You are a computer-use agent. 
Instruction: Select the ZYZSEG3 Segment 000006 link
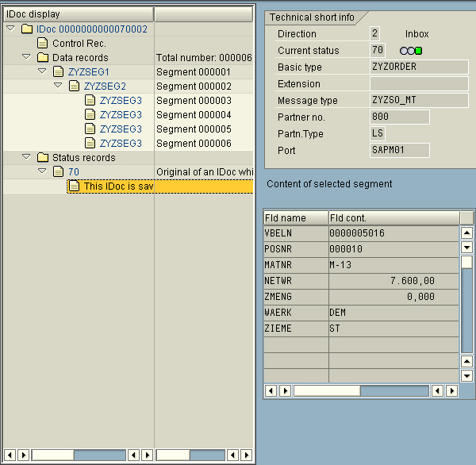pyautogui.click(x=121, y=144)
